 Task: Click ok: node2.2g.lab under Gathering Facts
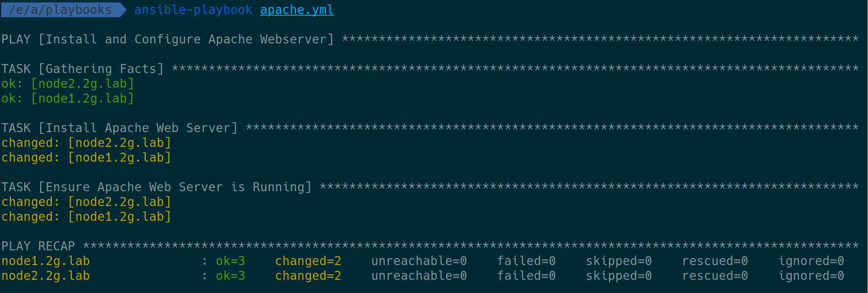pos(68,84)
